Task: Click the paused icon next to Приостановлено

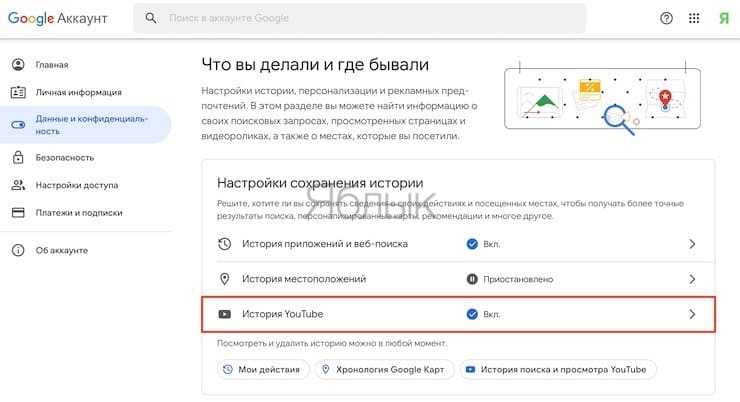Action: pyautogui.click(x=472, y=279)
